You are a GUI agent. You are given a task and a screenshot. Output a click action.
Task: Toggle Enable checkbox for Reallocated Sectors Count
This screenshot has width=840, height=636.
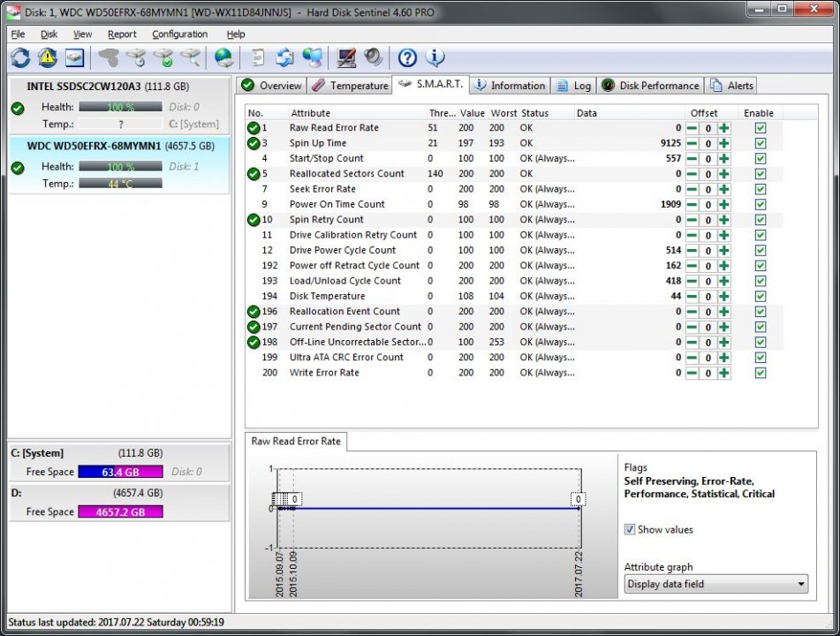point(761,174)
